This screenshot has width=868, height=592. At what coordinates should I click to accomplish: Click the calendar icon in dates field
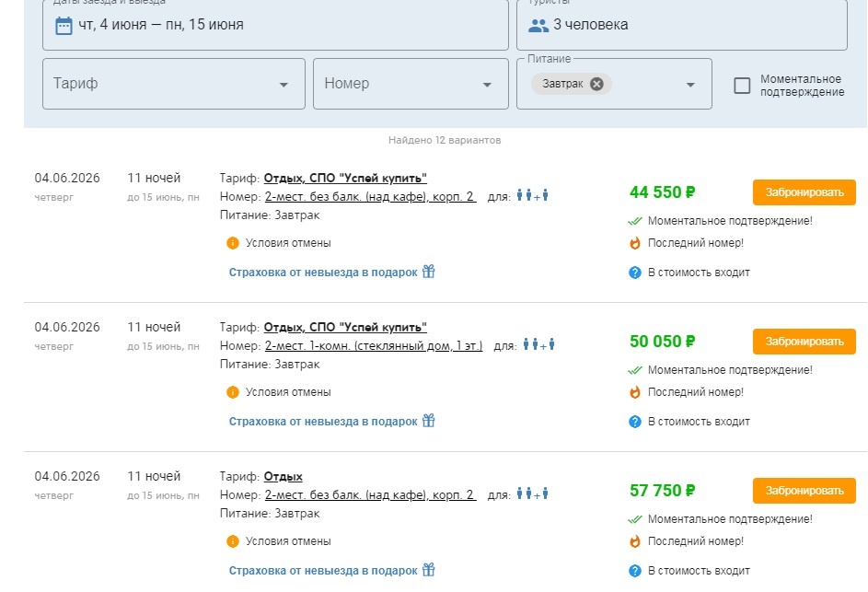click(64, 26)
